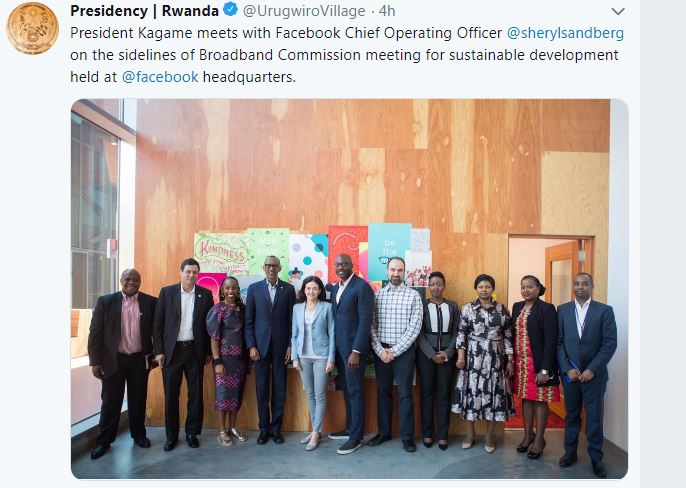The height and width of the screenshot is (488, 686).
Task: Open the @UrugwiroVillage handle
Action: coord(304,11)
